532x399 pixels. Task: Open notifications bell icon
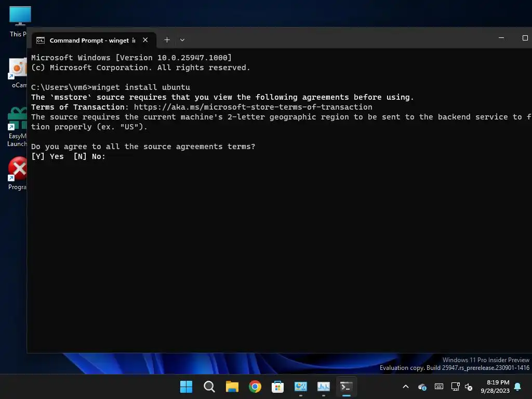pos(518,387)
